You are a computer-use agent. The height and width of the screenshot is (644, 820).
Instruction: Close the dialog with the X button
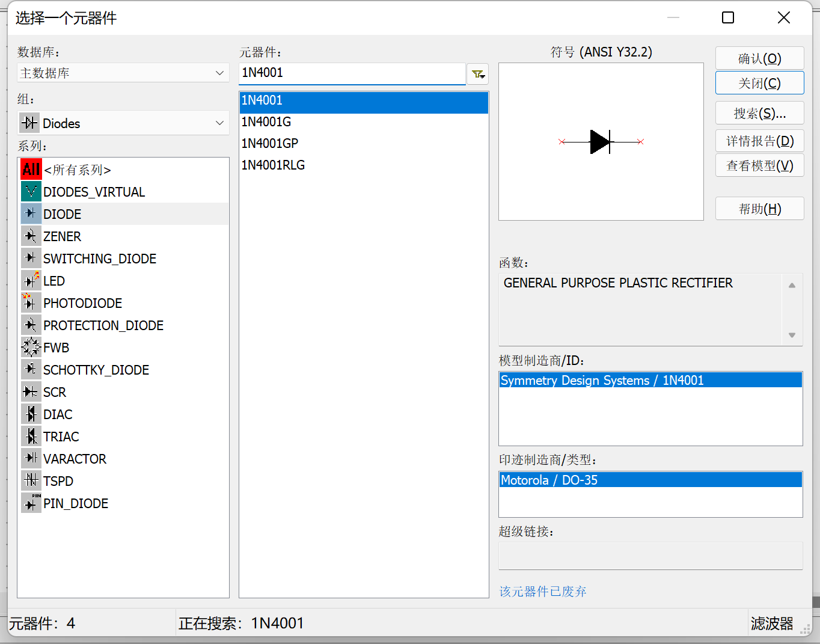point(784,17)
